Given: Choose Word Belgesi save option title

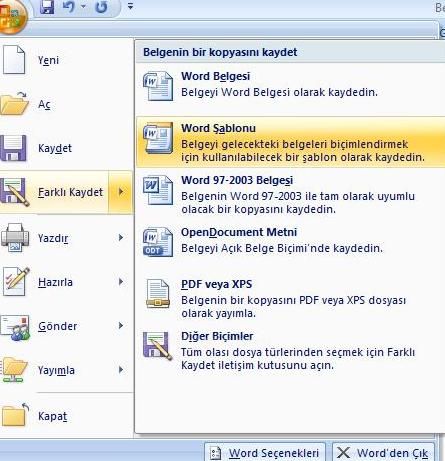Looking at the screenshot, I should click(x=215, y=76).
